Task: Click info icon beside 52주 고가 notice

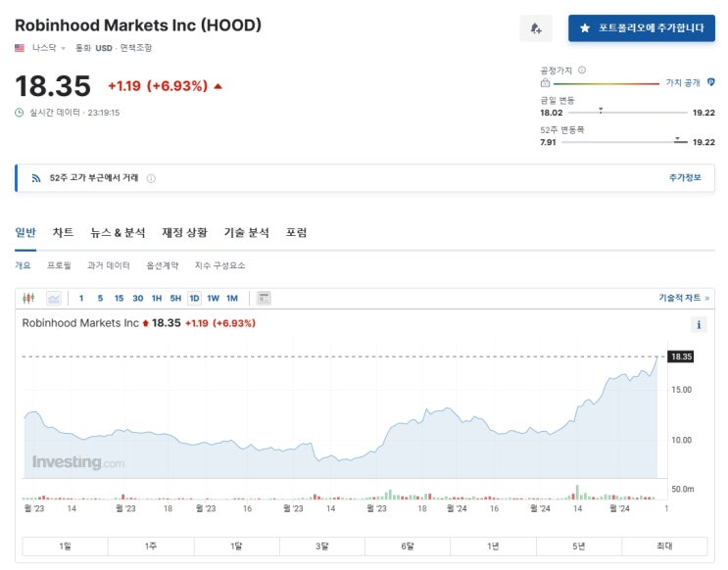Action: [151, 178]
